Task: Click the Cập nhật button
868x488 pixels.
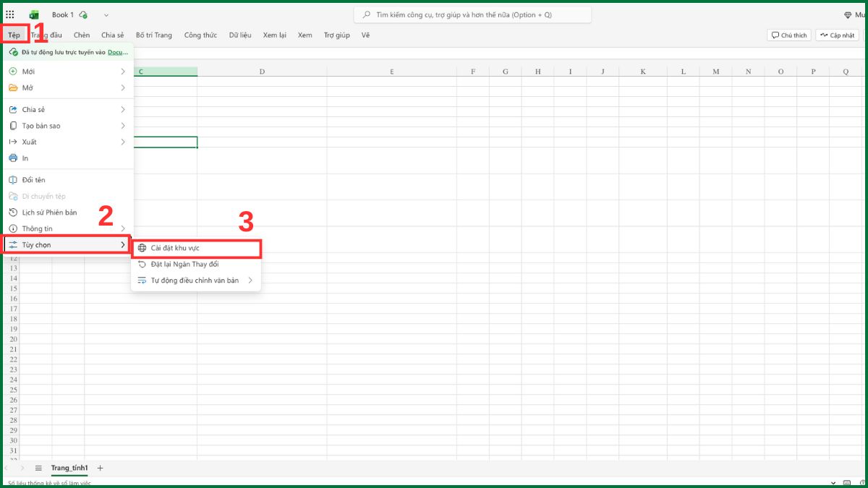Action: pyautogui.click(x=836, y=35)
